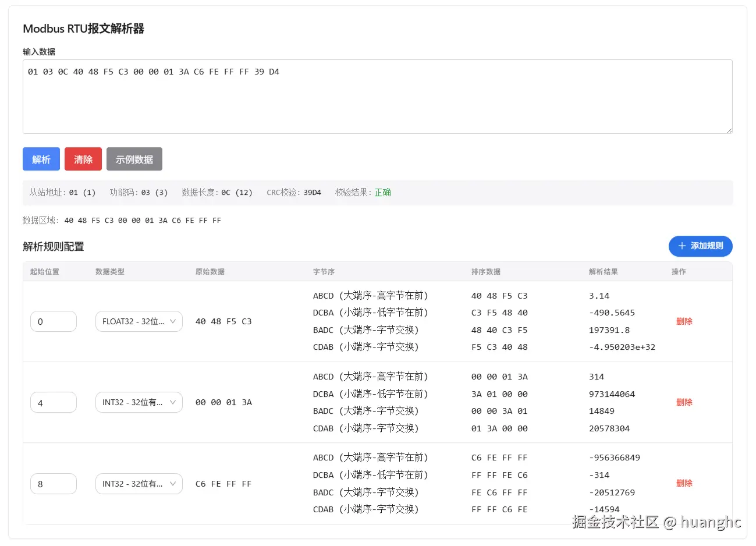This screenshot has width=756, height=546.
Task: Click the red 清除 button
Action: (x=83, y=159)
